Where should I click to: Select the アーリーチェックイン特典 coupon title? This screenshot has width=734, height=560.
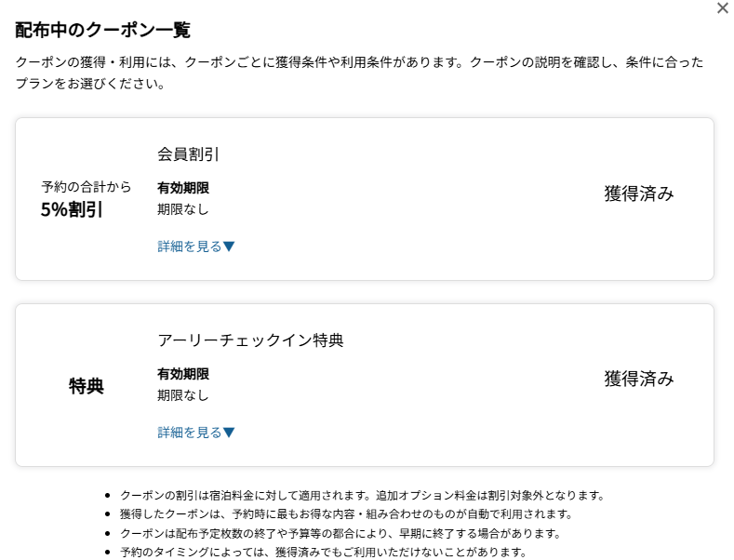(250, 340)
